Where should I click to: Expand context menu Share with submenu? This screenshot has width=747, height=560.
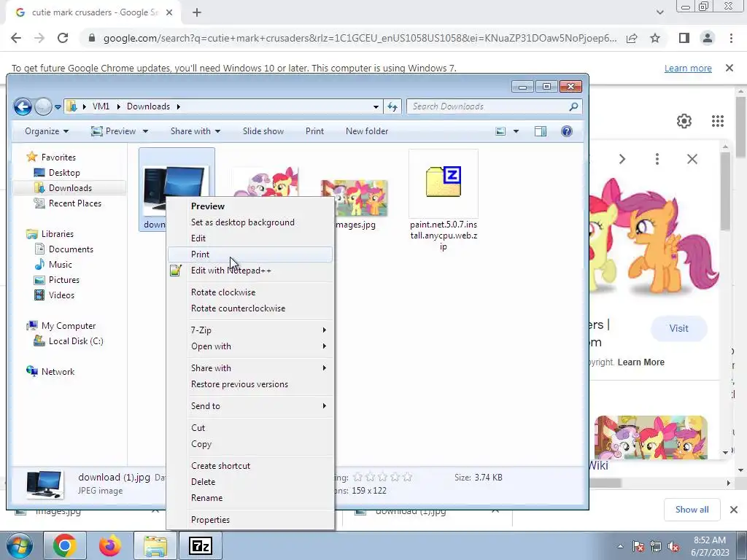point(251,368)
